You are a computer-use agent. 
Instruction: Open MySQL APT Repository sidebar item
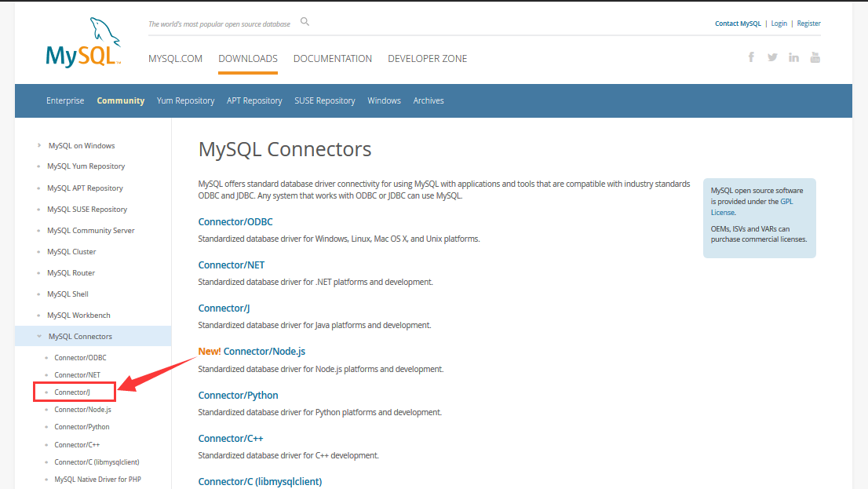pyautogui.click(x=85, y=188)
